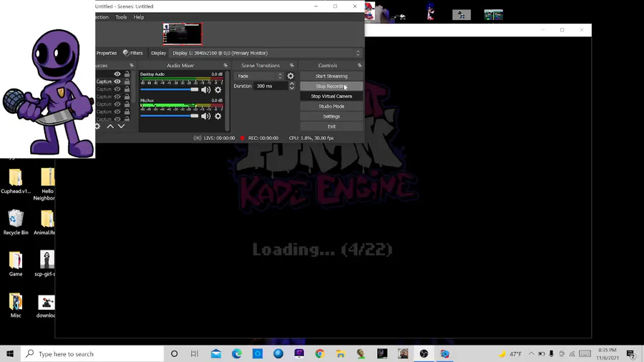Image resolution: width=644 pixels, height=362 pixels.
Task: Open source Properties button
Action: tap(107, 53)
